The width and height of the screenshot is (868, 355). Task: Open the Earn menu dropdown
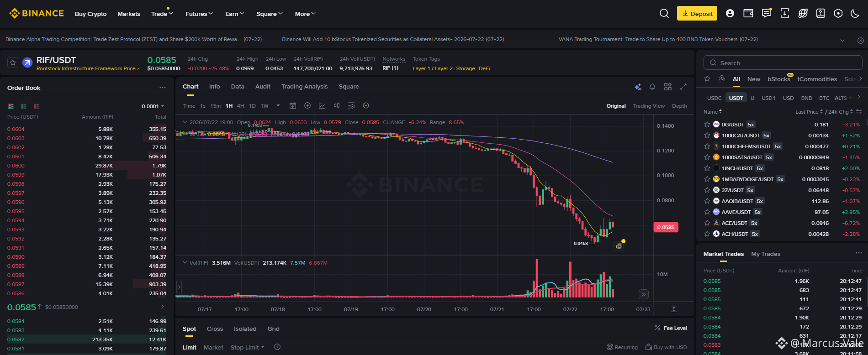[x=235, y=14]
